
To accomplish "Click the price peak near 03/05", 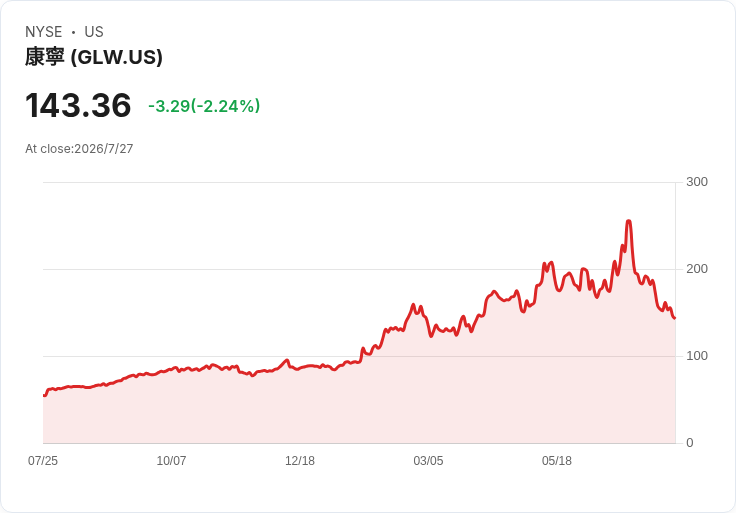I will point(414,305).
